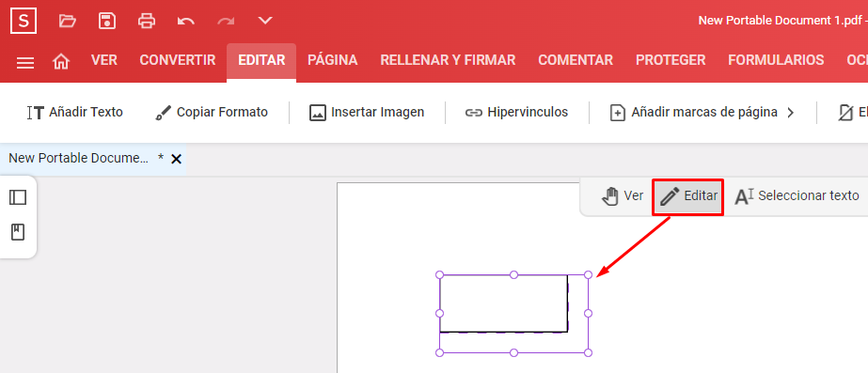This screenshot has height=373, width=868.
Task: Open a file with the folder icon
Action: (68, 21)
